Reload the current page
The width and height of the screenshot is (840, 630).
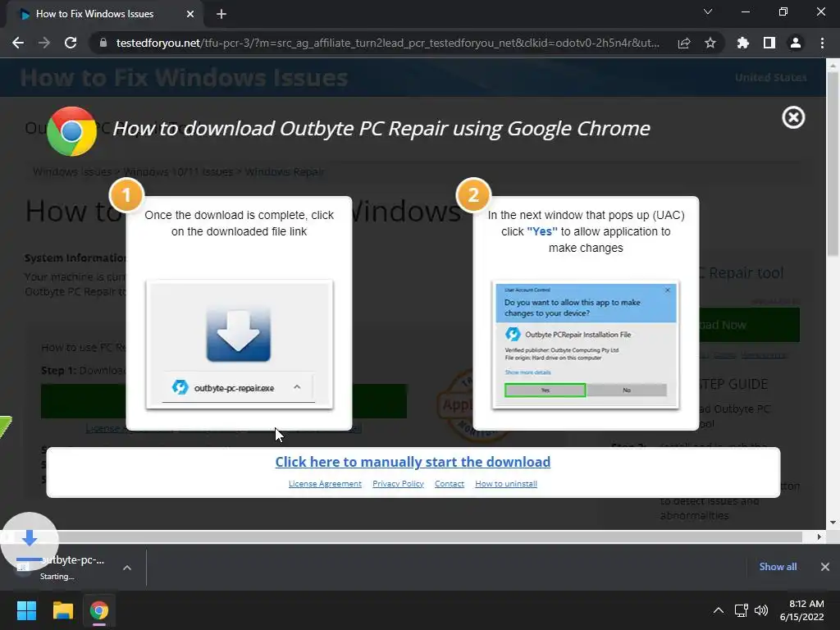point(71,43)
